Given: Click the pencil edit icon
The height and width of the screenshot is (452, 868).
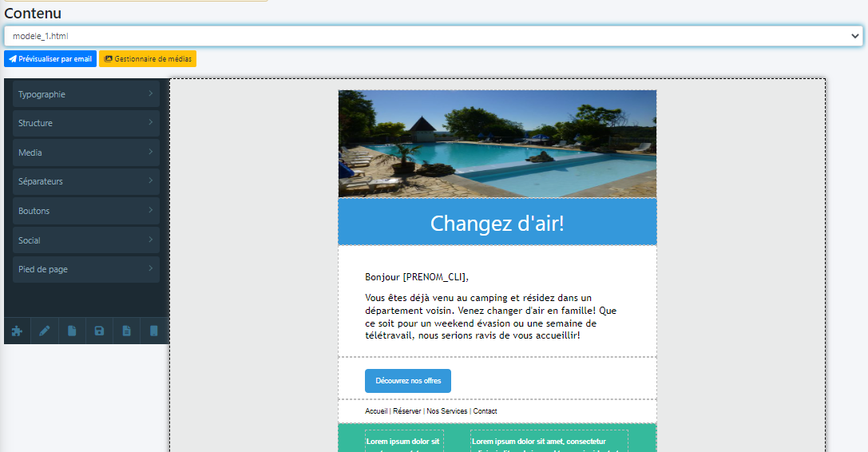Looking at the screenshot, I should pos(45,331).
